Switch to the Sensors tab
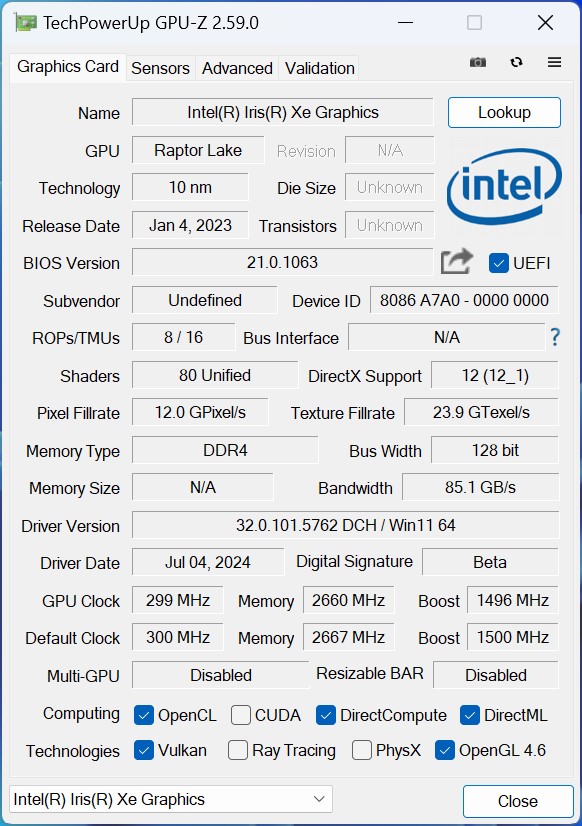 tap(160, 68)
